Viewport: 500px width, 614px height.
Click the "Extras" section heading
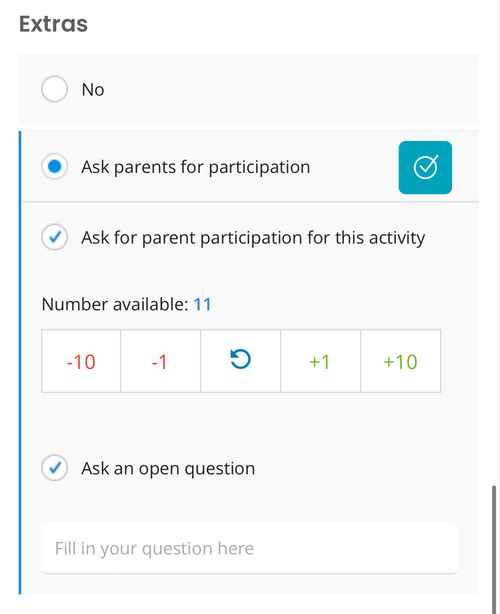(x=53, y=24)
